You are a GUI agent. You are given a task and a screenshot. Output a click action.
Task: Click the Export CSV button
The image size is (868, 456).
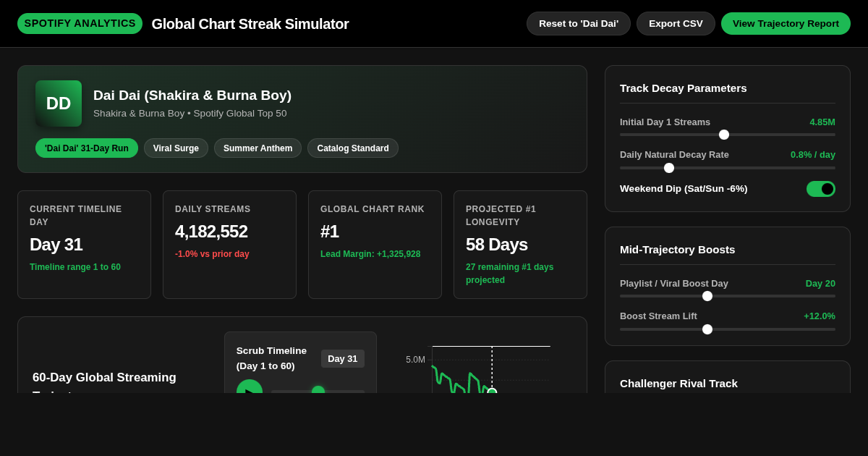pos(676,24)
